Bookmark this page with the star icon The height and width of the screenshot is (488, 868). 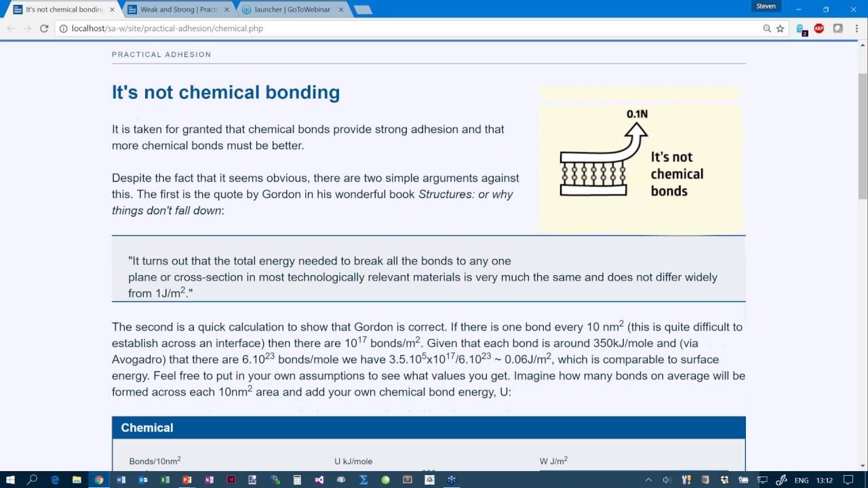pos(781,28)
